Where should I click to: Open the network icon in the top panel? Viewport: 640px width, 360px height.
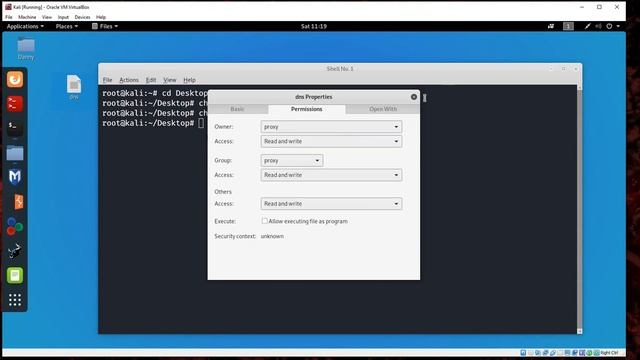[x=587, y=26]
